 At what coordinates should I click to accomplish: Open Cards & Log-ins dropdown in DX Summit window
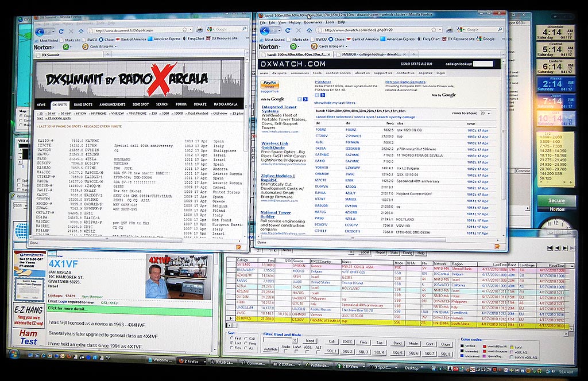pyautogui.click(x=115, y=46)
